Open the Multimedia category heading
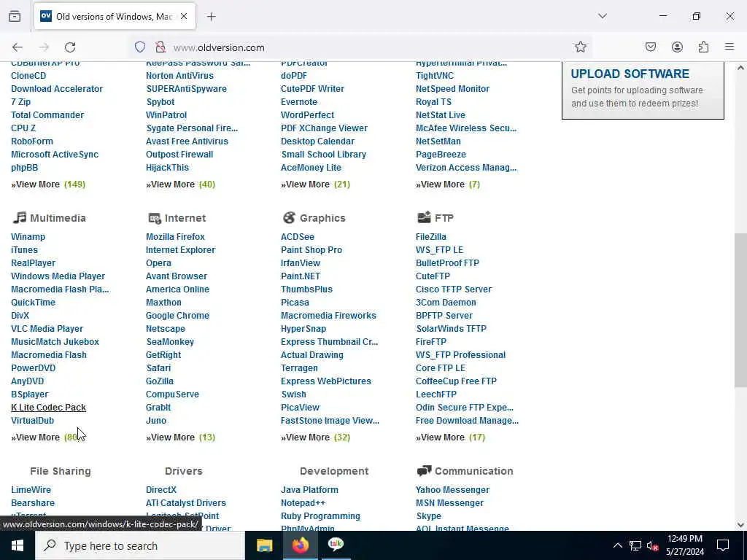This screenshot has width=747, height=560. (58, 218)
